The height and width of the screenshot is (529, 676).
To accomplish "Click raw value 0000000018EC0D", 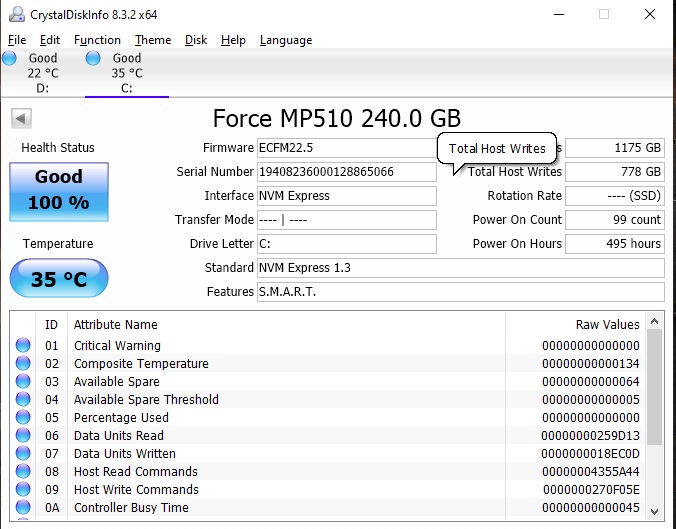I will coord(590,454).
